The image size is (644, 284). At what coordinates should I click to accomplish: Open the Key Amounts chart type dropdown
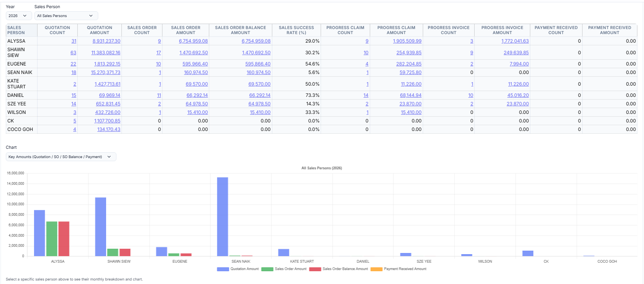61,157
